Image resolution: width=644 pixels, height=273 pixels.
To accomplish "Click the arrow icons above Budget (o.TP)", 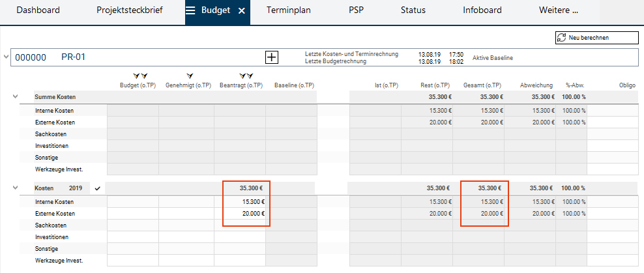I will click(139, 76).
